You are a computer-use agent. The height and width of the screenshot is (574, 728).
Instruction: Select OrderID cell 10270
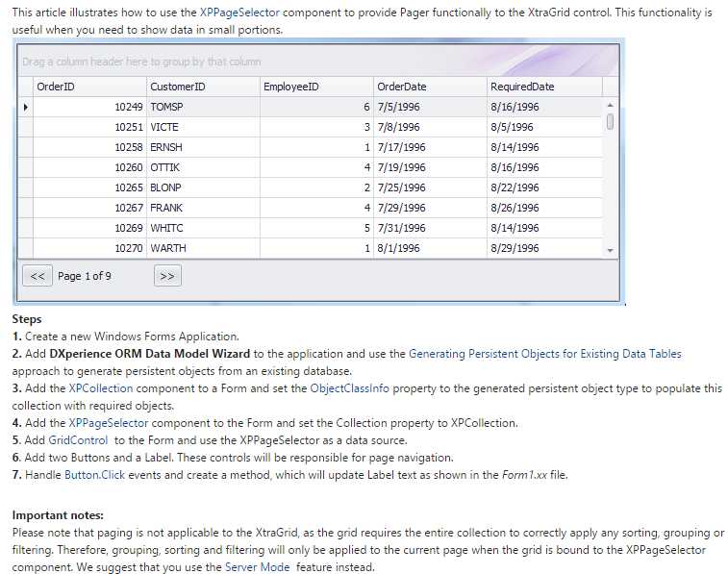coord(89,248)
